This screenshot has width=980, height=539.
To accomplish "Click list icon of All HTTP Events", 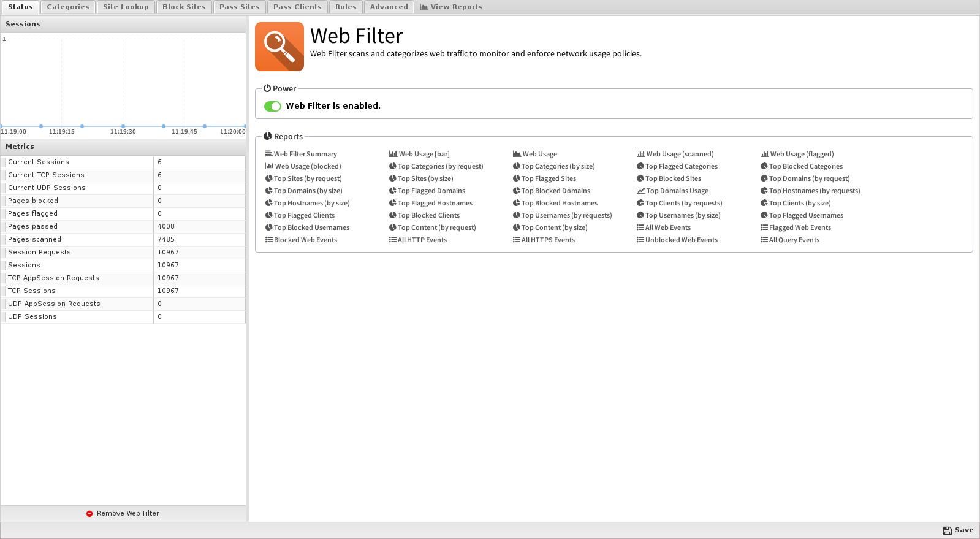I will point(392,240).
